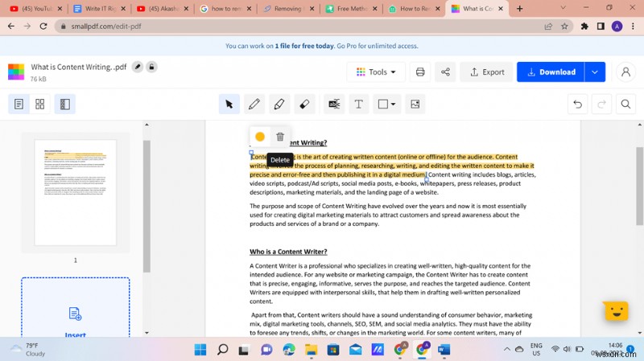Switch to the Free Metho tab
The height and width of the screenshot is (361, 644).
pyautogui.click(x=352, y=9)
